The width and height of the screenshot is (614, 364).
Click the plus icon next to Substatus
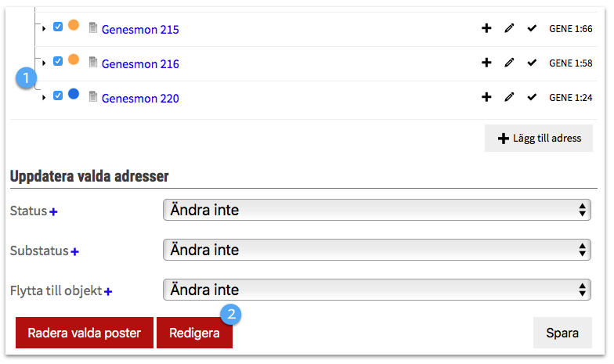pyautogui.click(x=74, y=252)
